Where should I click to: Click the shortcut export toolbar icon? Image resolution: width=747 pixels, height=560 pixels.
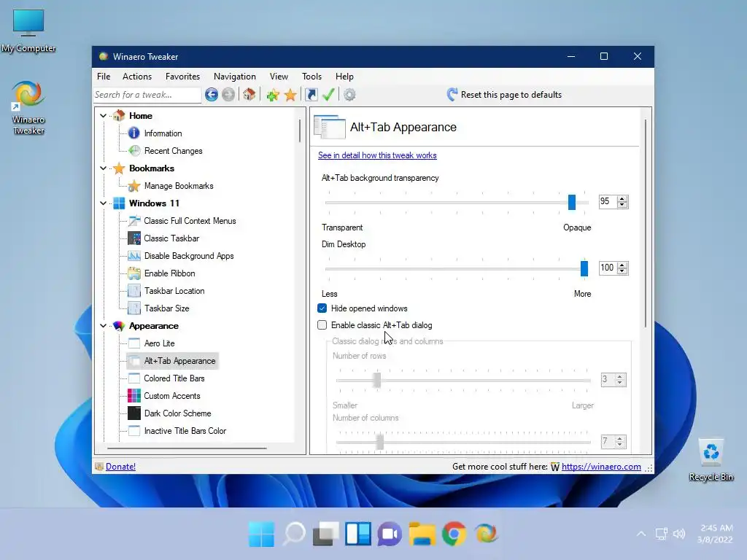[x=311, y=95]
